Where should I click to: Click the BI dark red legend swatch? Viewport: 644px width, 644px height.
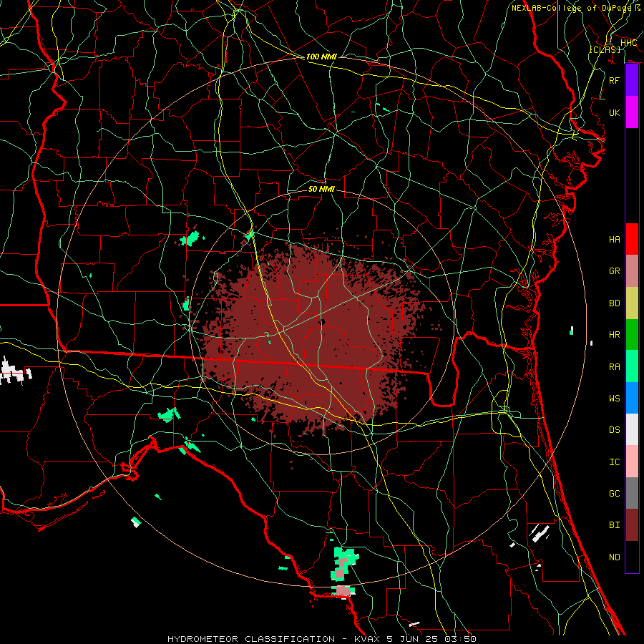click(x=632, y=525)
